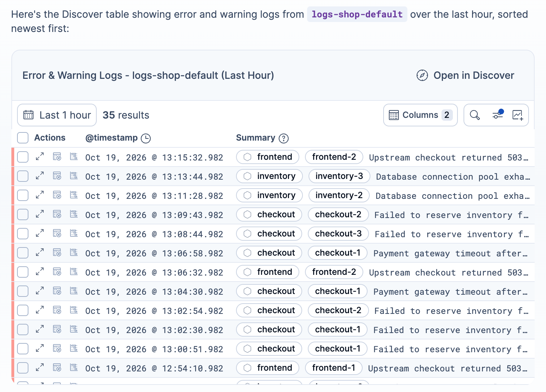The height and width of the screenshot is (392, 546).
Task: Click the add chart icon
Action: click(x=518, y=115)
